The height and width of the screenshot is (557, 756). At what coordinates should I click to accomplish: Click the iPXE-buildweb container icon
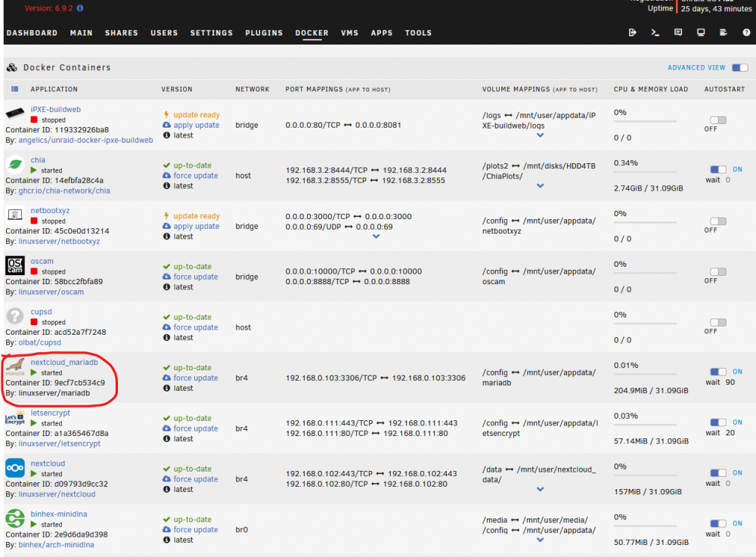[x=15, y=113]
